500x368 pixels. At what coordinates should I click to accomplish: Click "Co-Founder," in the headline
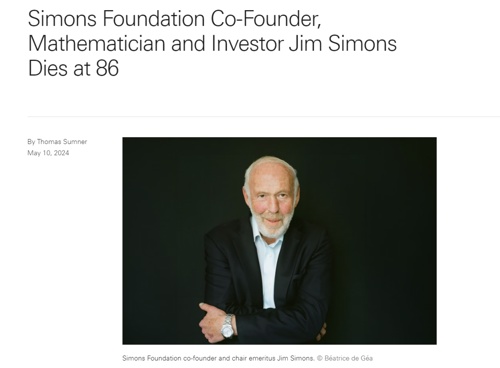(266, 19)
